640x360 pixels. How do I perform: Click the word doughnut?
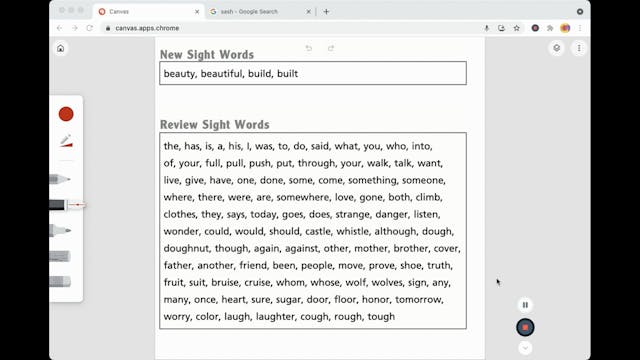click(186, 249)
